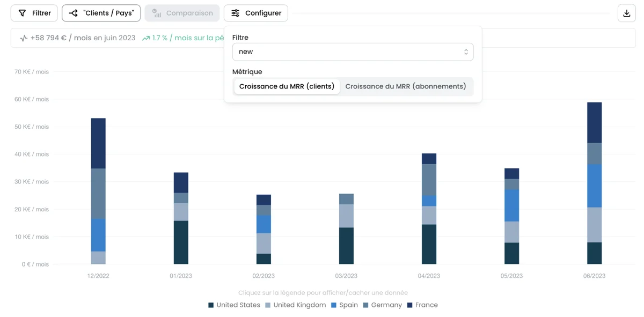The image size is (644, 317).
Task: Click the Comparaison button
Action: point(182,13)
